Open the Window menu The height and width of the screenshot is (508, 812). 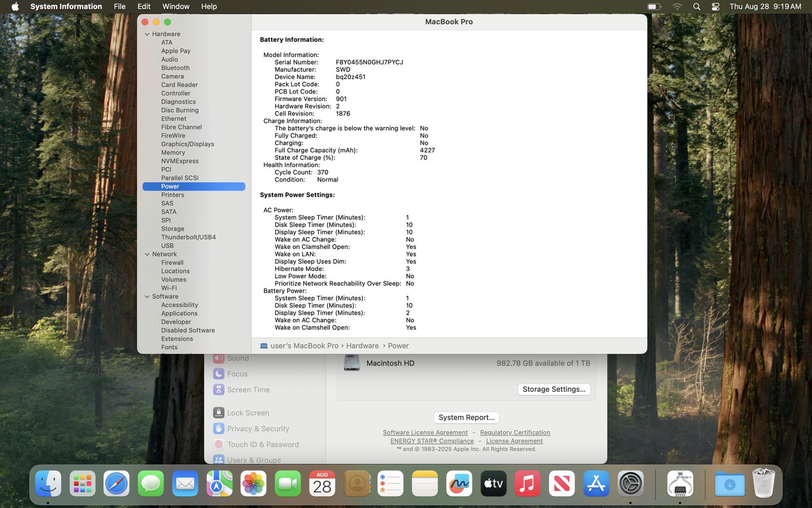point(176,7)
